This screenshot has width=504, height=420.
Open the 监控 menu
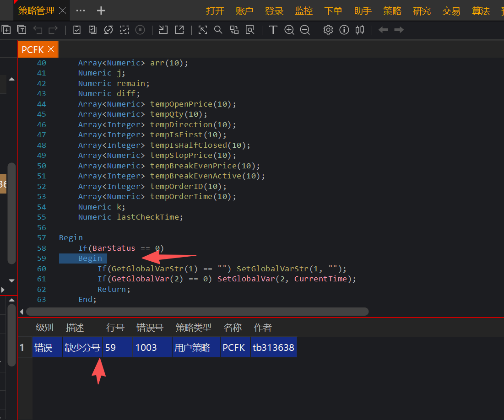click(303, 11)
